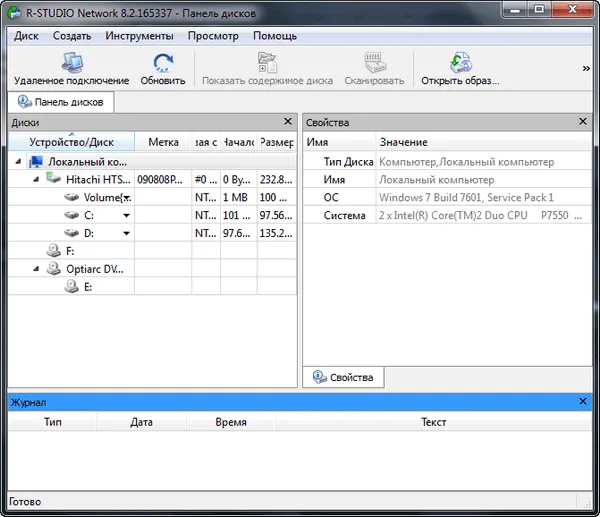Click the Метка column header
The width and height of the screenshot is (600, 517).
[163, 142]
